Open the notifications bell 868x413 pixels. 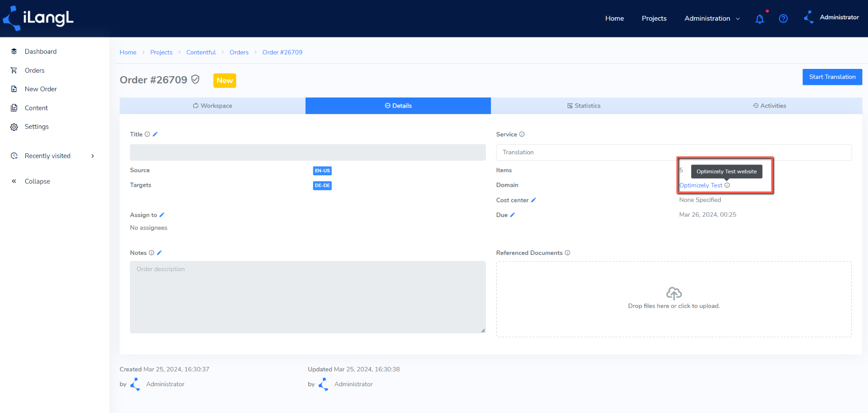[760, 19]
